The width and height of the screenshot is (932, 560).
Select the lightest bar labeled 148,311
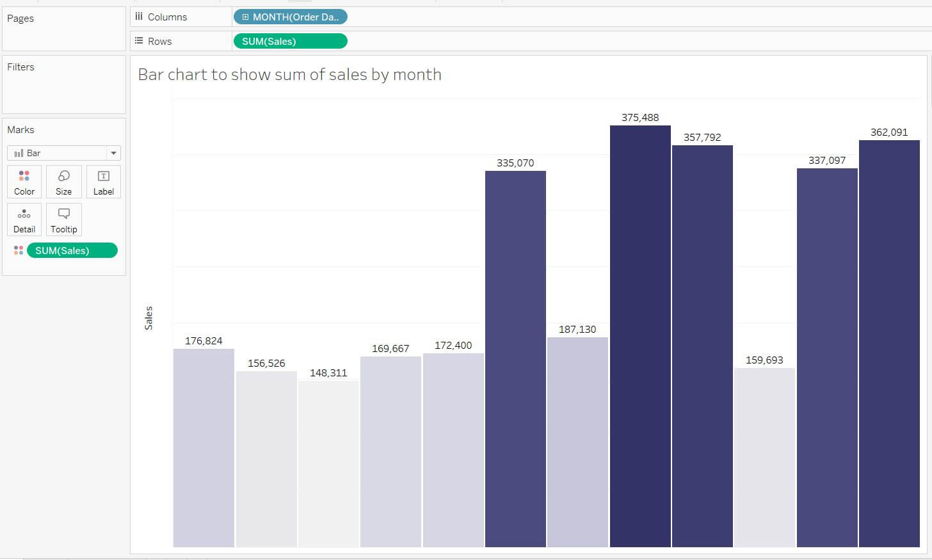[328, 464]
